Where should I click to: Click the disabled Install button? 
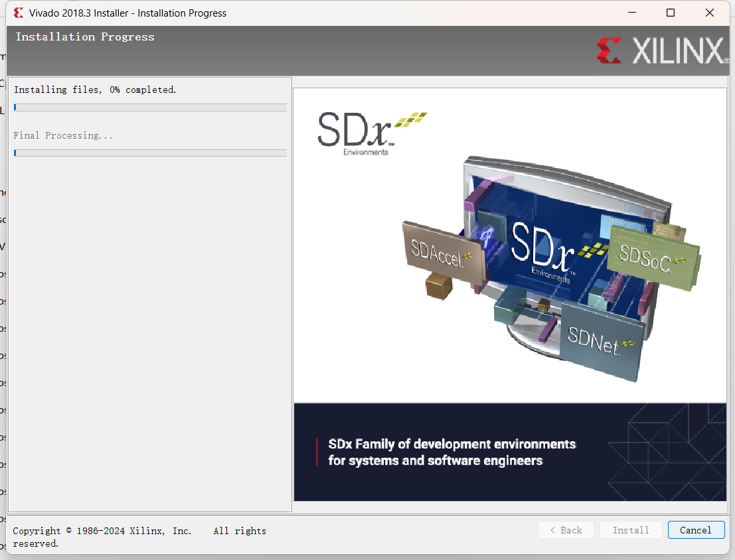pos(631,530)
